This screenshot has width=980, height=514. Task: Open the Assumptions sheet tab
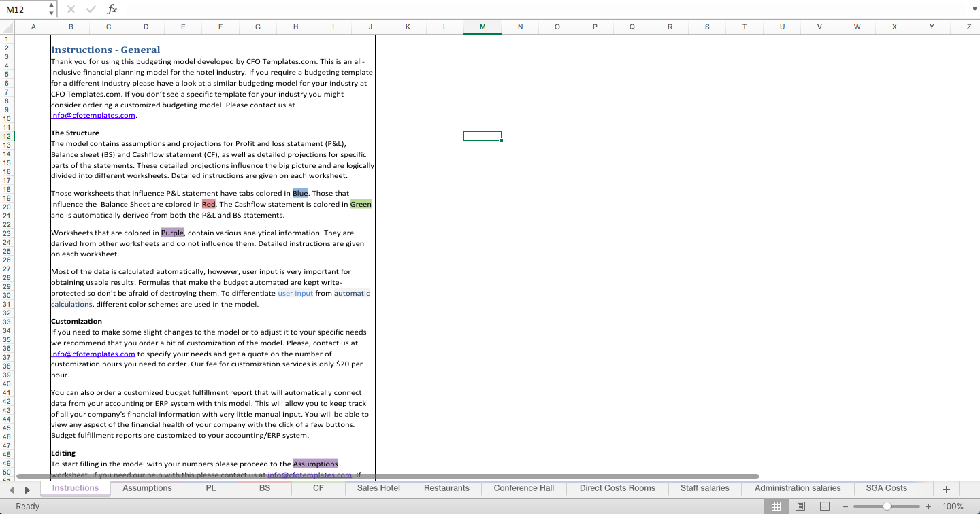tap(147, 488)
